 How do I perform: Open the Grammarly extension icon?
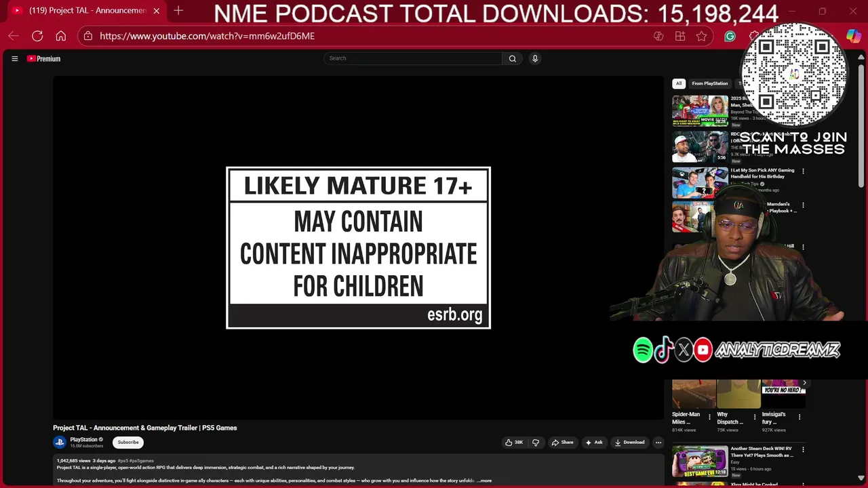pyautogui.click(x=730, y=36)
